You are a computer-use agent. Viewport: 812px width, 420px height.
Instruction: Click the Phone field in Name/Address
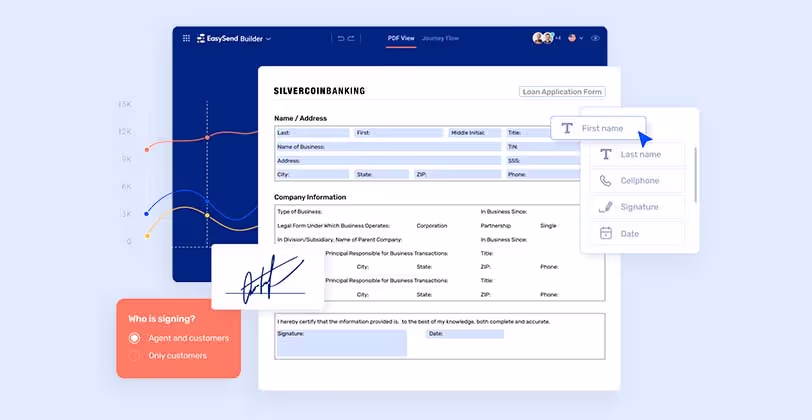pyautogui.click(x=543, y=175)
